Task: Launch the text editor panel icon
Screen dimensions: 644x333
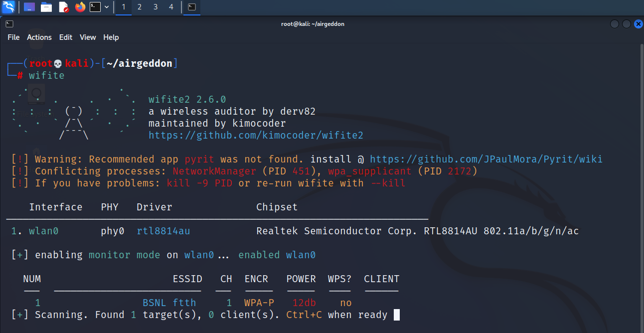Action: 63,7
